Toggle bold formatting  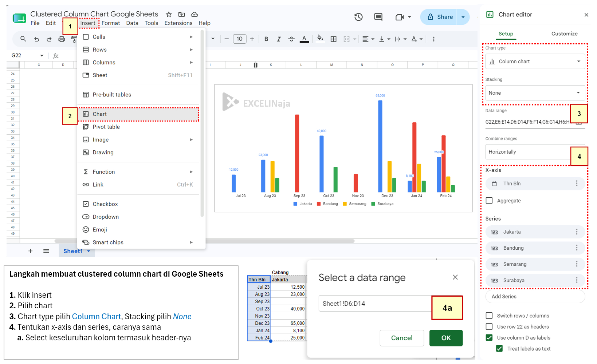[x=266, y=39]
